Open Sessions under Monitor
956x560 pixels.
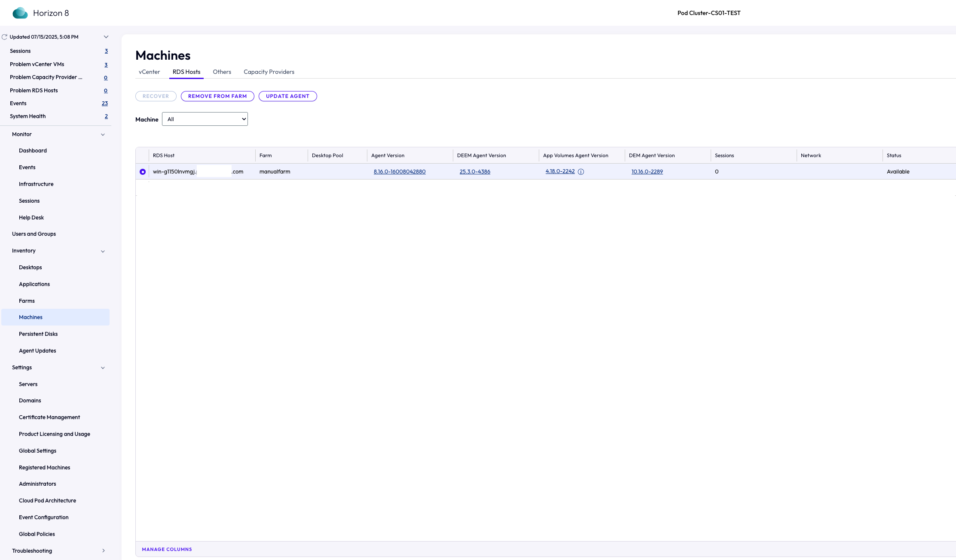coord(29,201)
